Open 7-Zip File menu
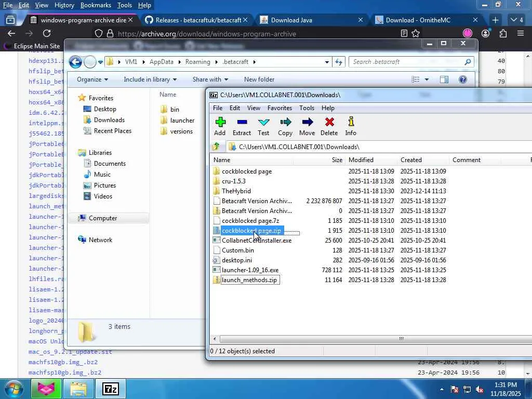Image resolution: width=532 pixels, height=399 pixels. click(218, 108)
